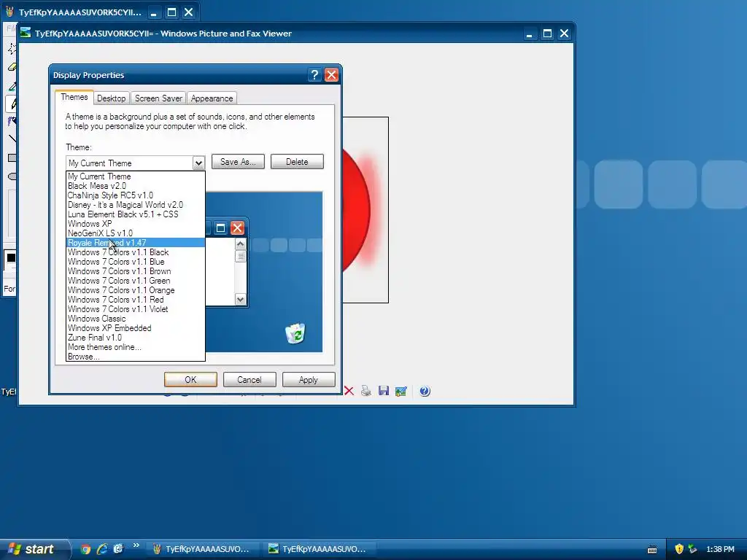Image resolution: width=747 pixels, height=560 pixels.
Task: Choose Zune Final v1.0 theme
Action: [x=136, y=338]
